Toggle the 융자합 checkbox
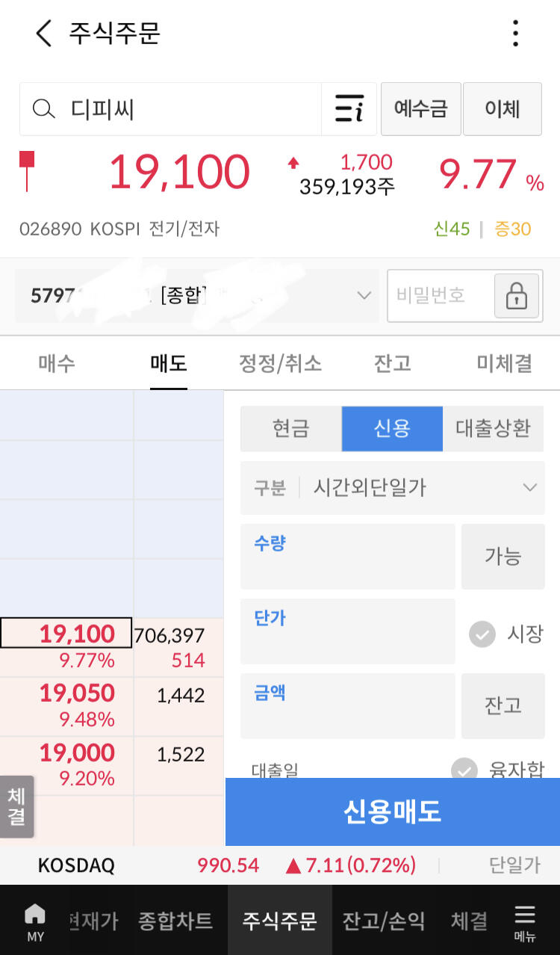560x955 pixels. click(x=464, y=768)
